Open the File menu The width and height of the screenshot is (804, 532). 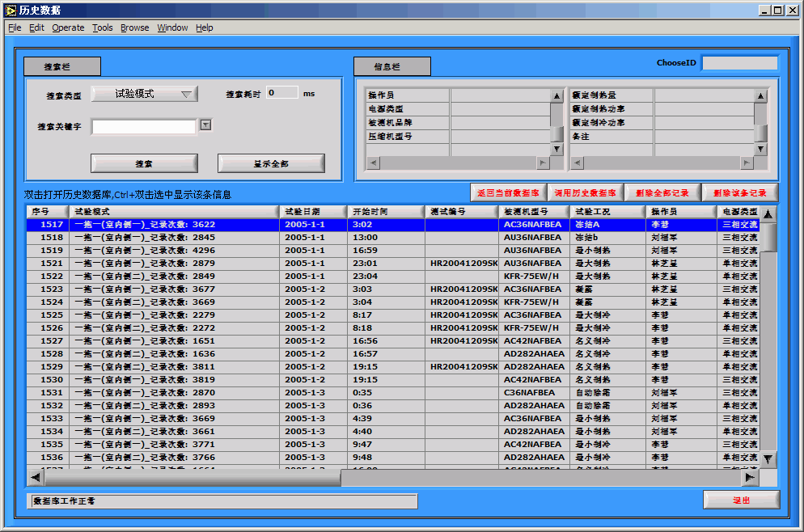15,27
